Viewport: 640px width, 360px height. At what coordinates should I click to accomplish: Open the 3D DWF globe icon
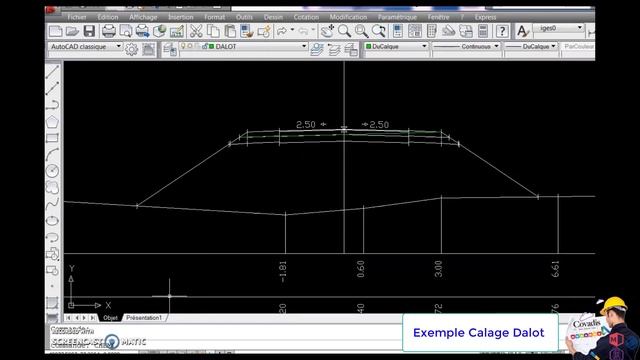coord(160,31)
